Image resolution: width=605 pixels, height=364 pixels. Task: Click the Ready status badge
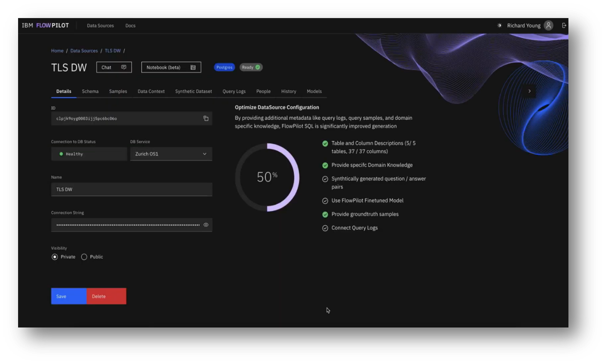point(251,67)
